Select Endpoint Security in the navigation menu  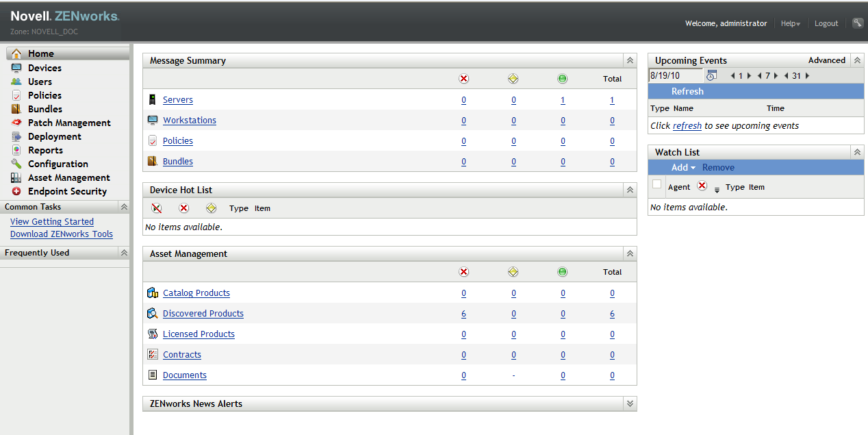point(68,191)
